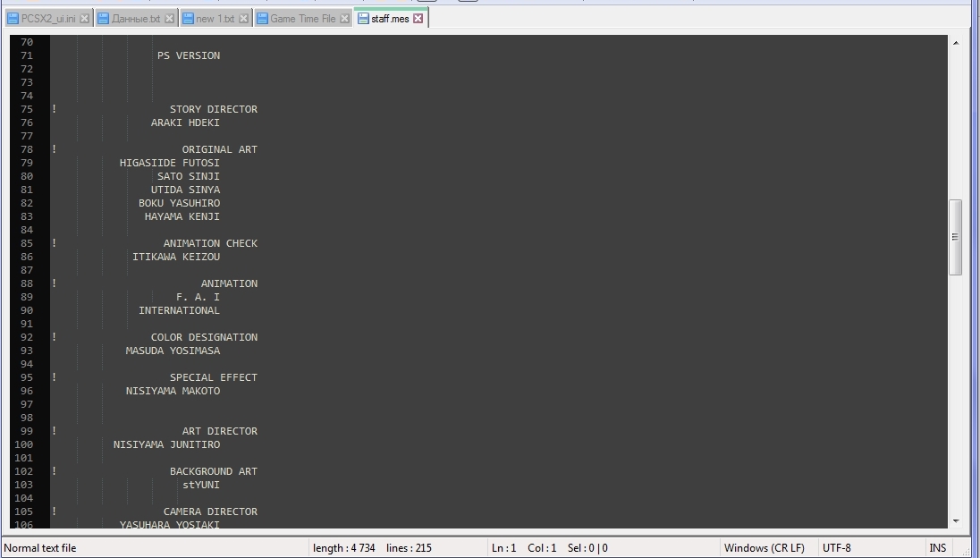This screenshot has width=980, height=558.
Task: Click the stYUNI line
Action: tap(201, 485)
